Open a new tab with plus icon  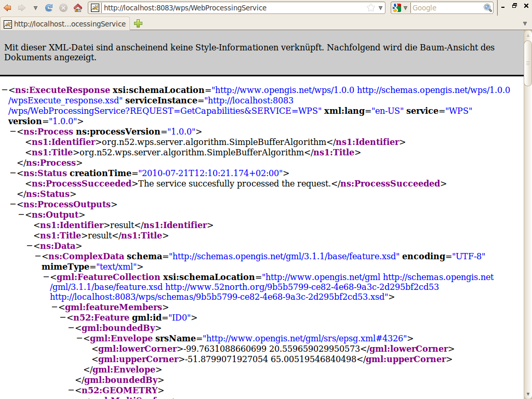point(138,24)
